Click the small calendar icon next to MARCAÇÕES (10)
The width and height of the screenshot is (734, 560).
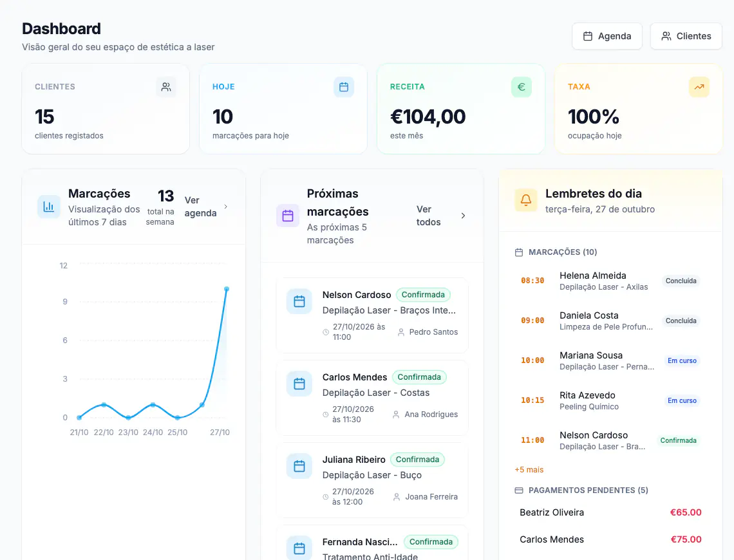[519, 252]
